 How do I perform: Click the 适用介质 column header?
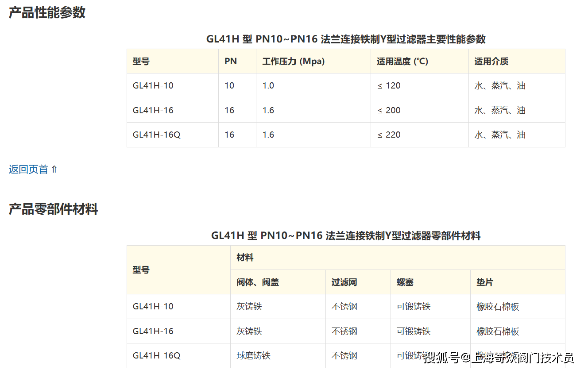pos(491,61)
